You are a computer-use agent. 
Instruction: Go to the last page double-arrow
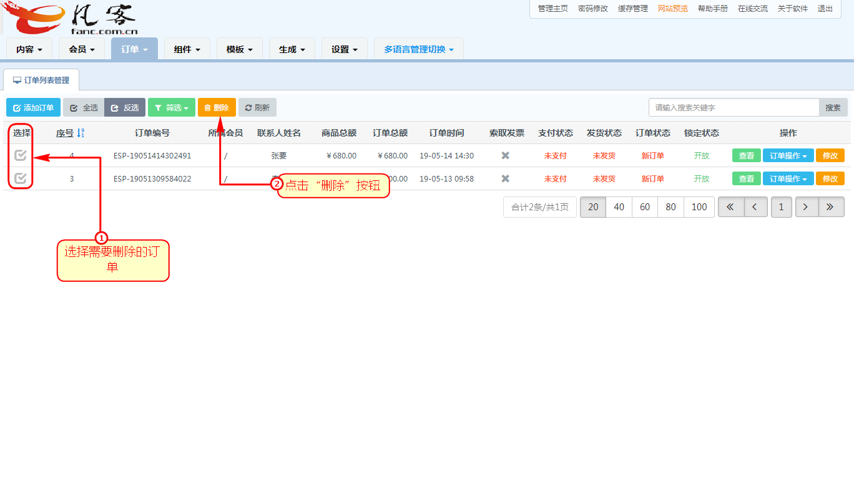click(831, 207)
